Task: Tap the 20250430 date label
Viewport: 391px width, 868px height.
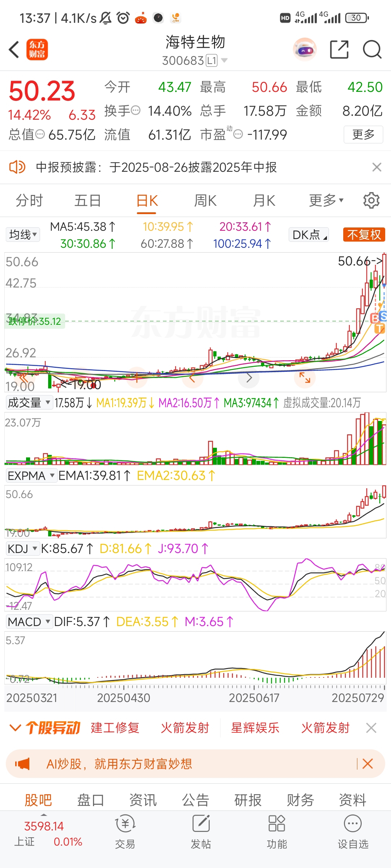Action: pos(123,698)
